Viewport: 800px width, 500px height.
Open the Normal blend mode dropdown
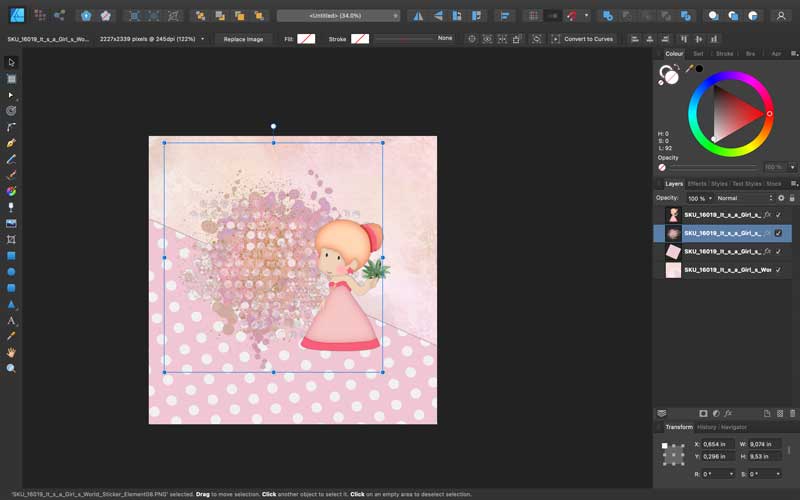pos(745,198)
